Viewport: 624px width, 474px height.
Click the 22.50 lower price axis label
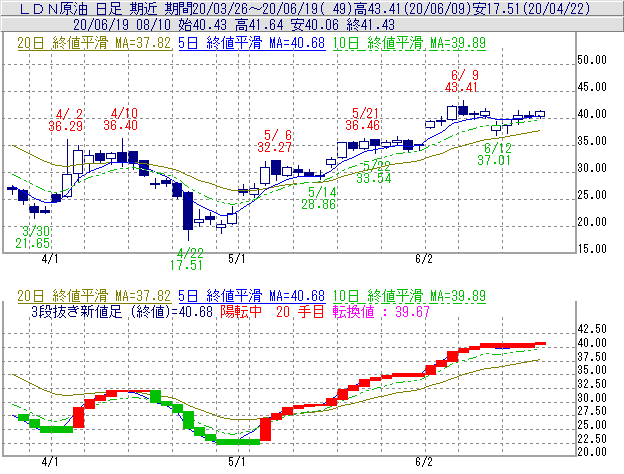(592, 439)
